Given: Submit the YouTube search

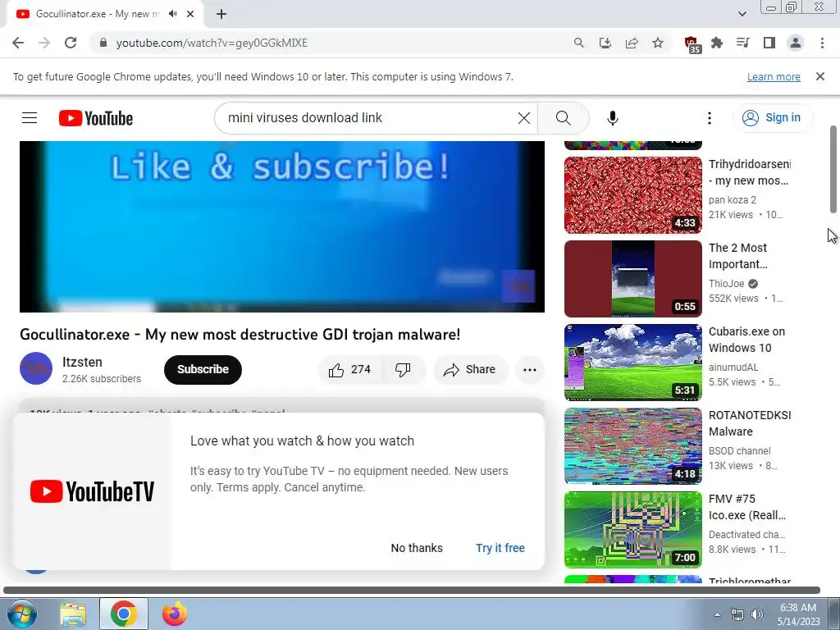Looking at the screenshot, I should (x=563, y=118).
